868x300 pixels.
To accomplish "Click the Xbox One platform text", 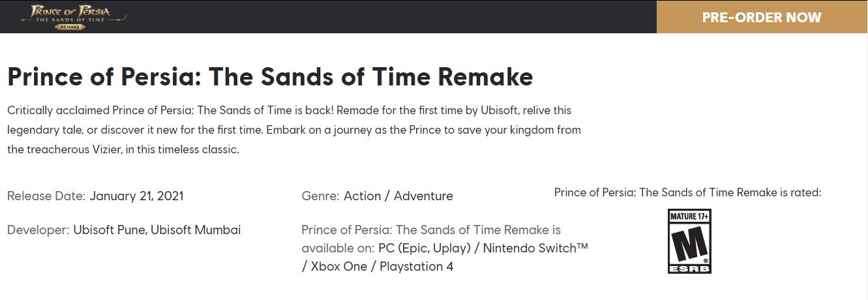I will point(338,266).
